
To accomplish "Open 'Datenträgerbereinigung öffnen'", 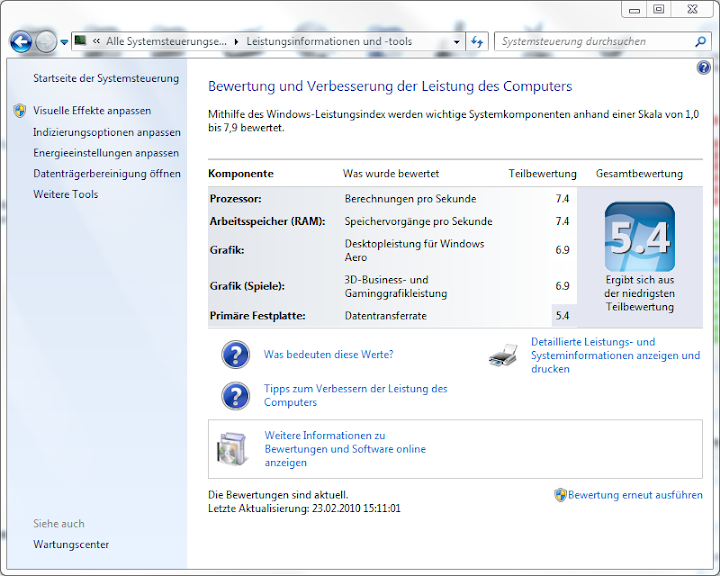I will tap(107, 174).
